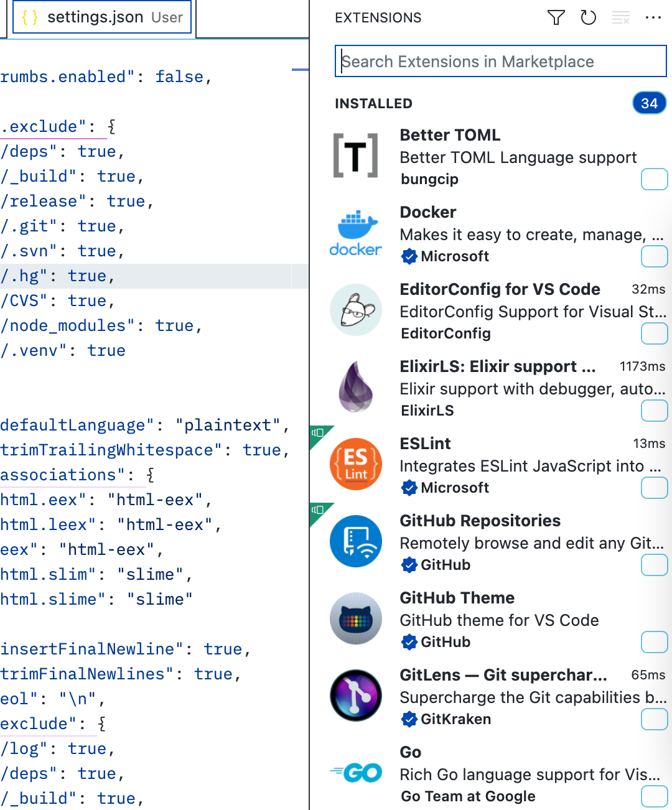The image size is (672, 810).
Task: Click the GitHub Repositories extension icon
Action: [355, 541]
